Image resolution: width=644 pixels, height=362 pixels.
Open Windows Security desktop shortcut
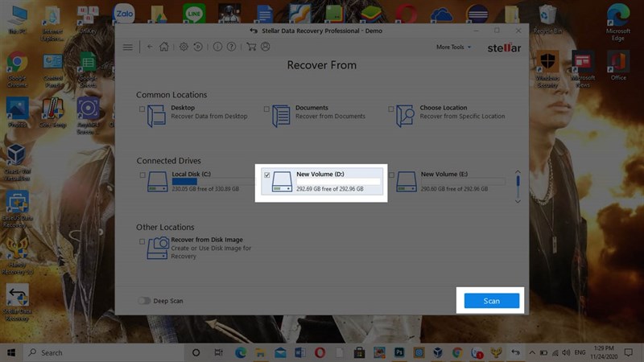[547, 69]
